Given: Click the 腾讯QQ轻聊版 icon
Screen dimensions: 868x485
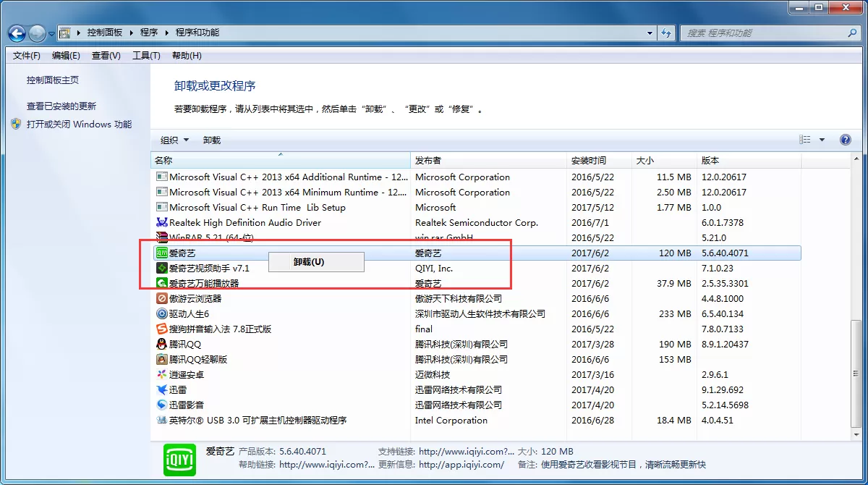Looking at the screenshot, I should (x=162, y=360).
